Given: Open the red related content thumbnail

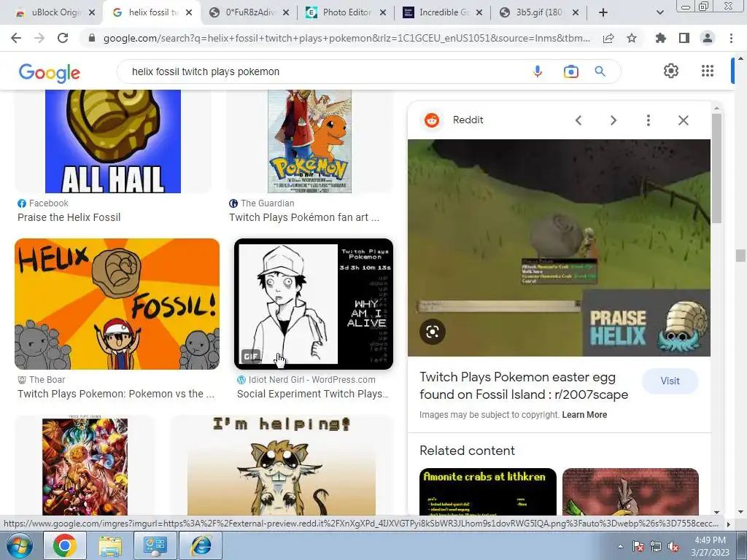Looking at the screenshot, I should [x=630, y=492].
